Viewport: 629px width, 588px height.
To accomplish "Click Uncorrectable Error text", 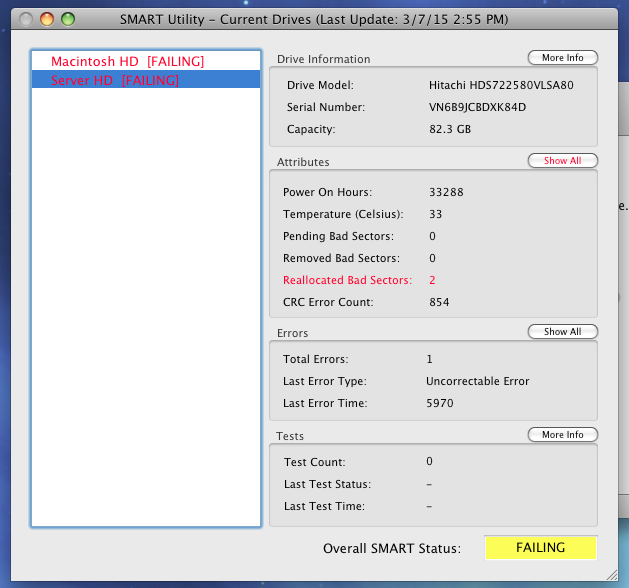I will pyautogui.click(x=477, y=381).
